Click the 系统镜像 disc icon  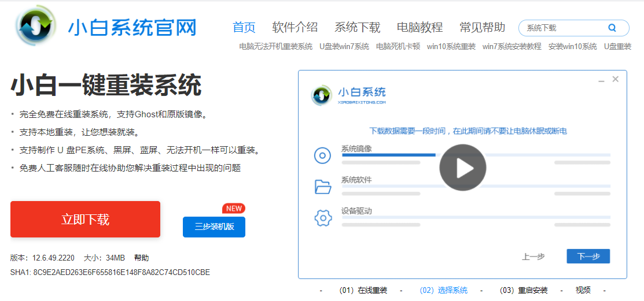(322, 155)
